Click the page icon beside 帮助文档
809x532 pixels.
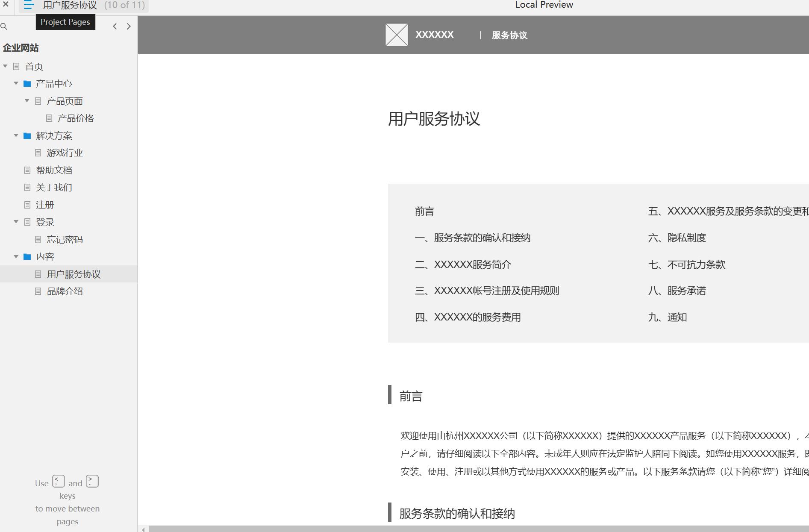coord(27,170)
